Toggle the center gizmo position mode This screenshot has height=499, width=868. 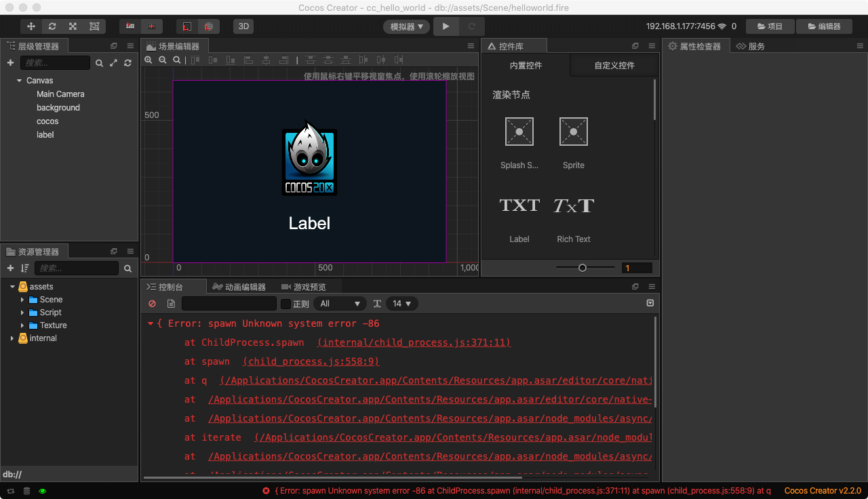pyautogui.click(x=151, y=26)
